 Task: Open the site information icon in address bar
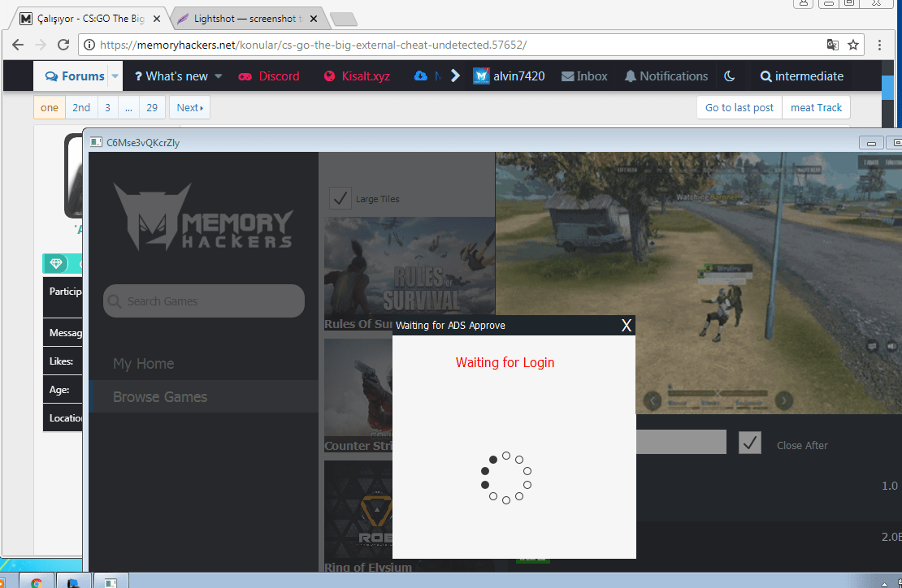89,45
